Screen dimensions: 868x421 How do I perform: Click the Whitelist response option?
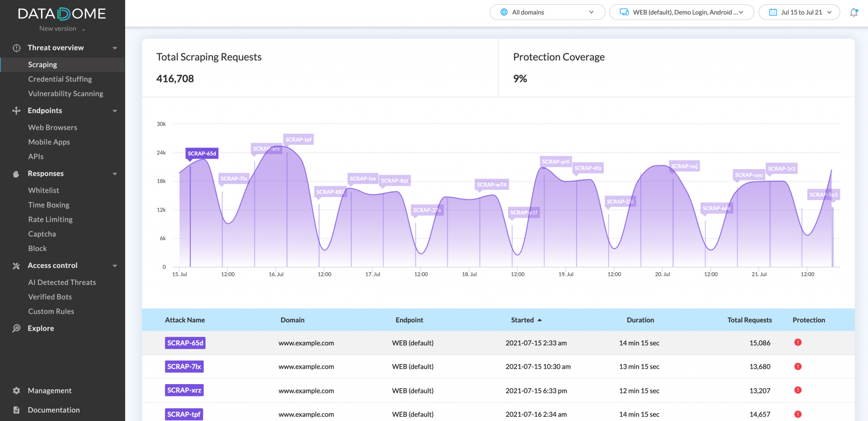pyautogui.click(x=43, y=190)
